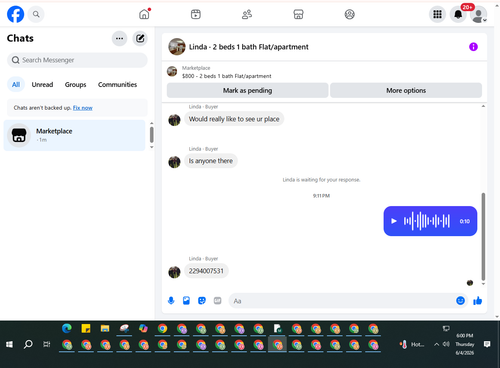Focus the Aa message input field

(342, 301)
